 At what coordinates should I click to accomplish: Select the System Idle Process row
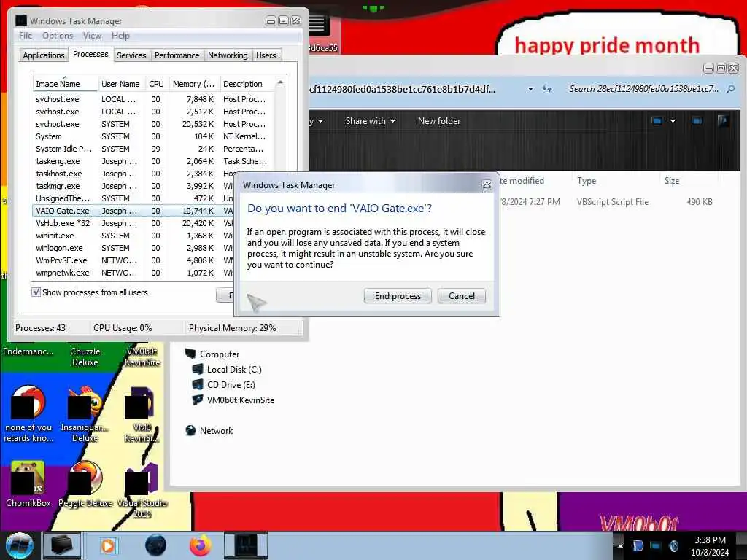pyautogui.click(x=152, y=149)
